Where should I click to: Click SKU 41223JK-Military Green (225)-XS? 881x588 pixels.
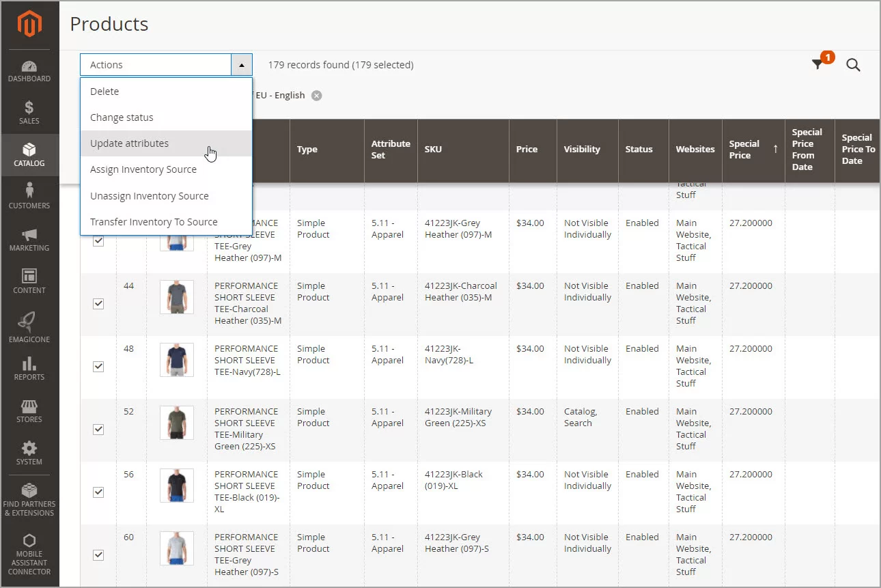click(458, 417)
